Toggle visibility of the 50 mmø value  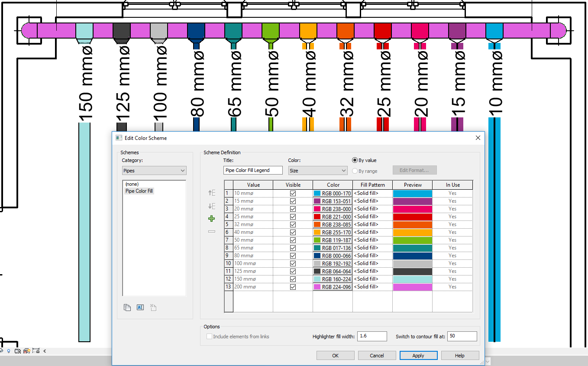(x=293, y=240)
